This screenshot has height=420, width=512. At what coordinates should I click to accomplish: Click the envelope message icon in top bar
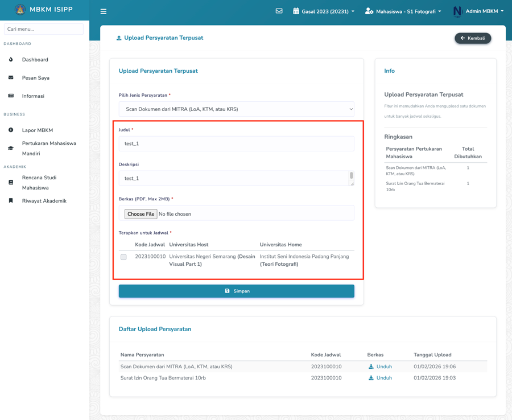tap(279, 10)
